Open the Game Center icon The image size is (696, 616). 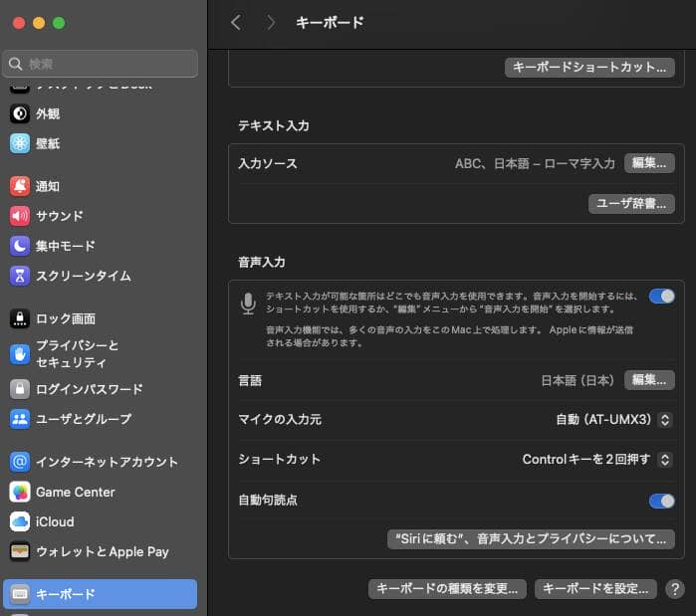click(20, 492)
